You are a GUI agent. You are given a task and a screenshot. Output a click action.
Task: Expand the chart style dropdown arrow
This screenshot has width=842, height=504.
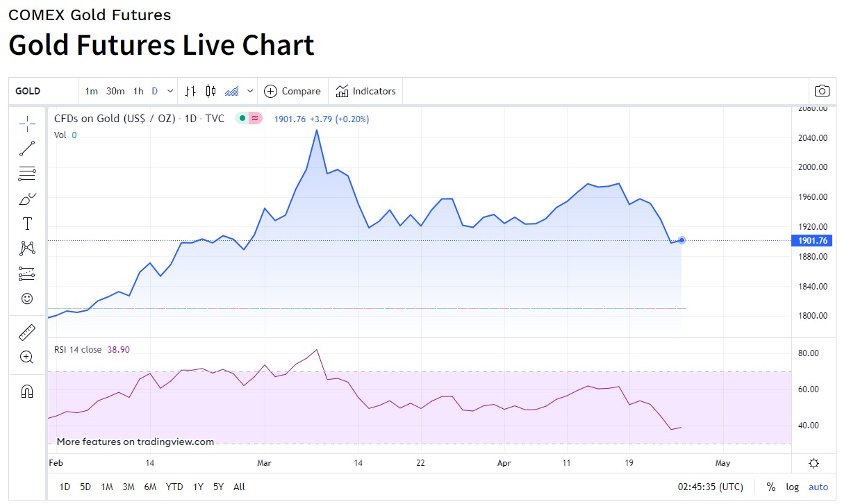(250, 91)
